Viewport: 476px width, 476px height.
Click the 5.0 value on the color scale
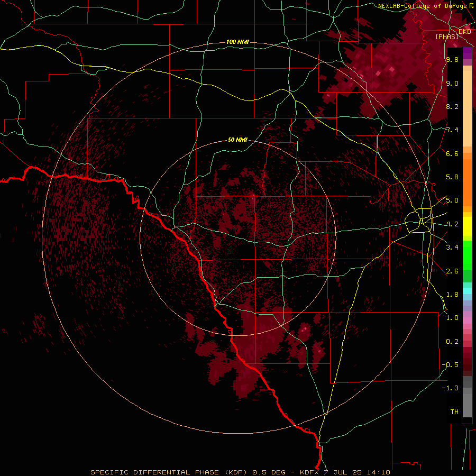(452, 200)
